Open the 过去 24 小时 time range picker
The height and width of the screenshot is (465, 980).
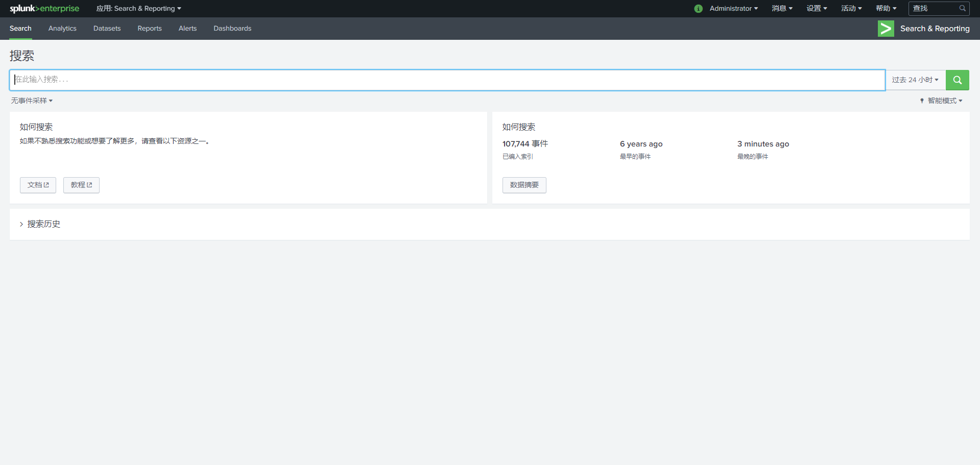915,80
